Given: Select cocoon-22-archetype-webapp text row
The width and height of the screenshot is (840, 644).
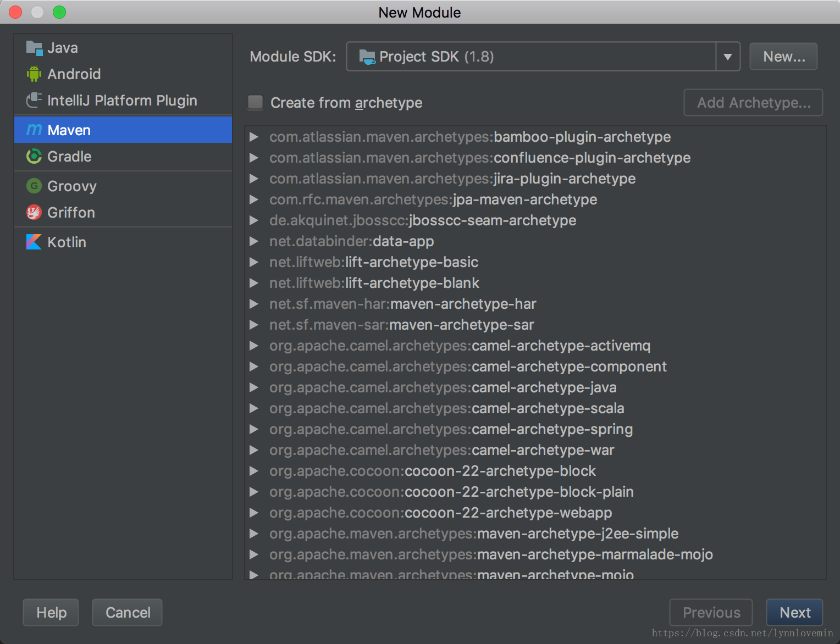Looking at the screenshot, I should tap(441, 513).
